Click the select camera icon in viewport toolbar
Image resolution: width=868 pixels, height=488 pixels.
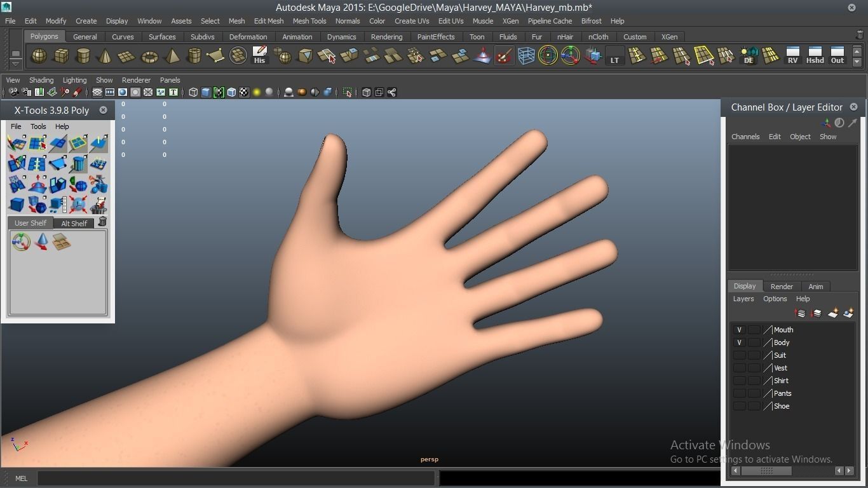(13, 92)
